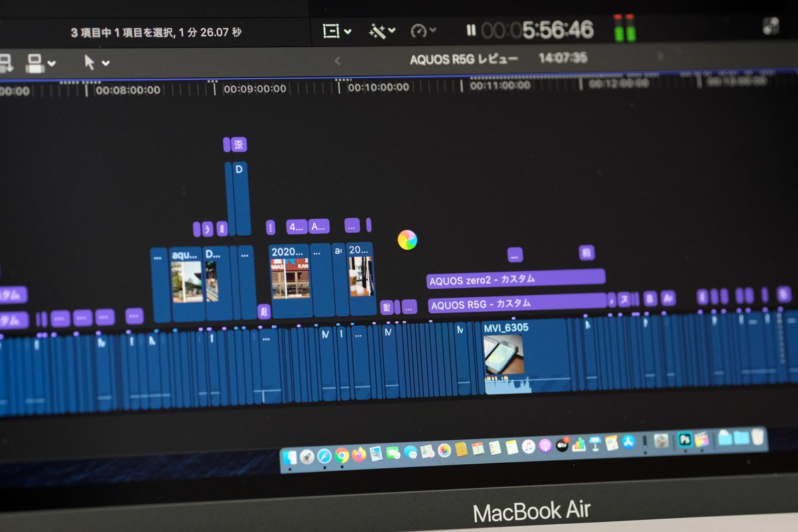Click the Final Cut Pro Dock icon

[702, 439]
